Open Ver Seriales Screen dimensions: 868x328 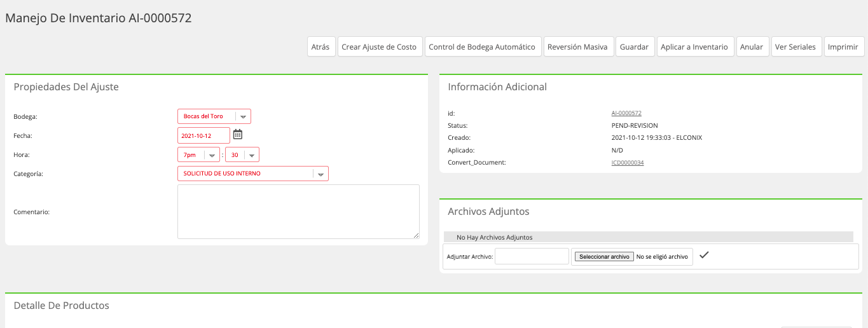(796, 47)
